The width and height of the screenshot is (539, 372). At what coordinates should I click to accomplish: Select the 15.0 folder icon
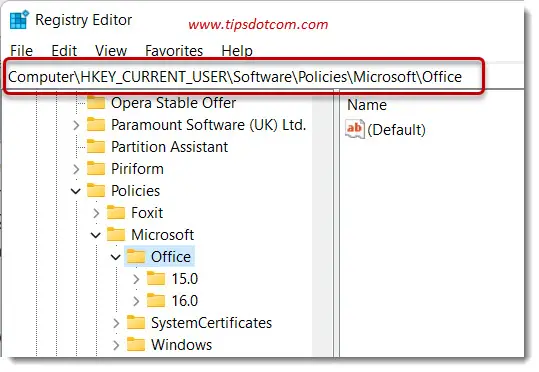pyautogui.click(x=156, y=278)
